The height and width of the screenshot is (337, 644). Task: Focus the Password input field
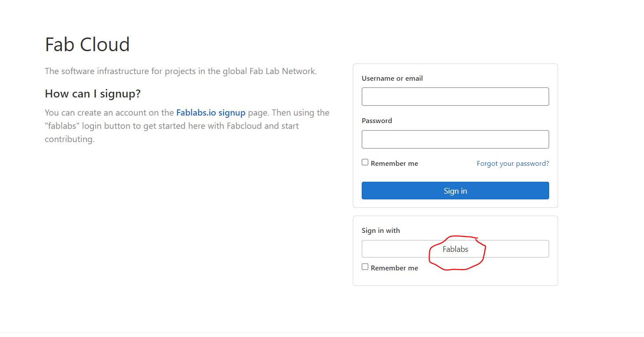[455, 139]
